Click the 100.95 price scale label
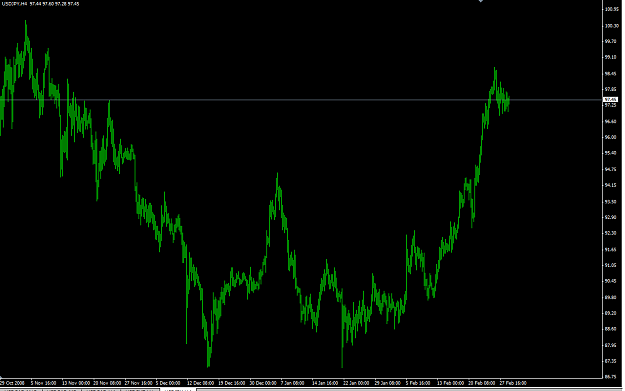Image resolution: width=625 pixels, height=391 pixels. pos(611,9)
